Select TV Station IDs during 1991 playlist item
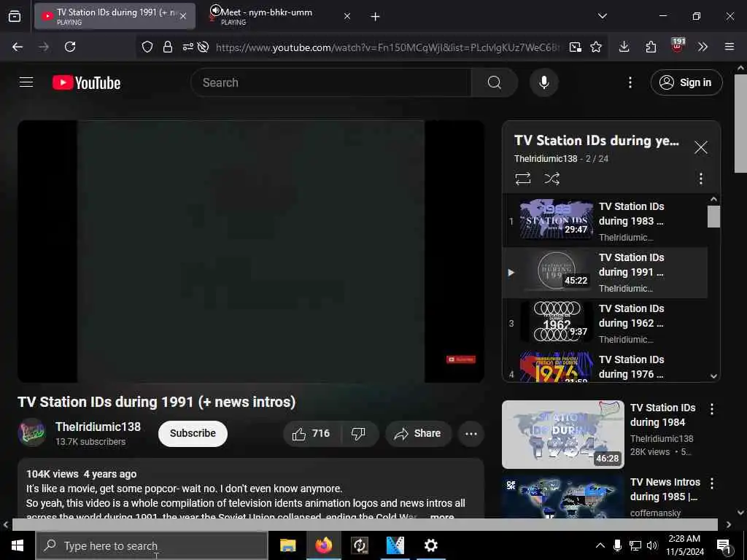747x560 pixels. tap(605, 273)
